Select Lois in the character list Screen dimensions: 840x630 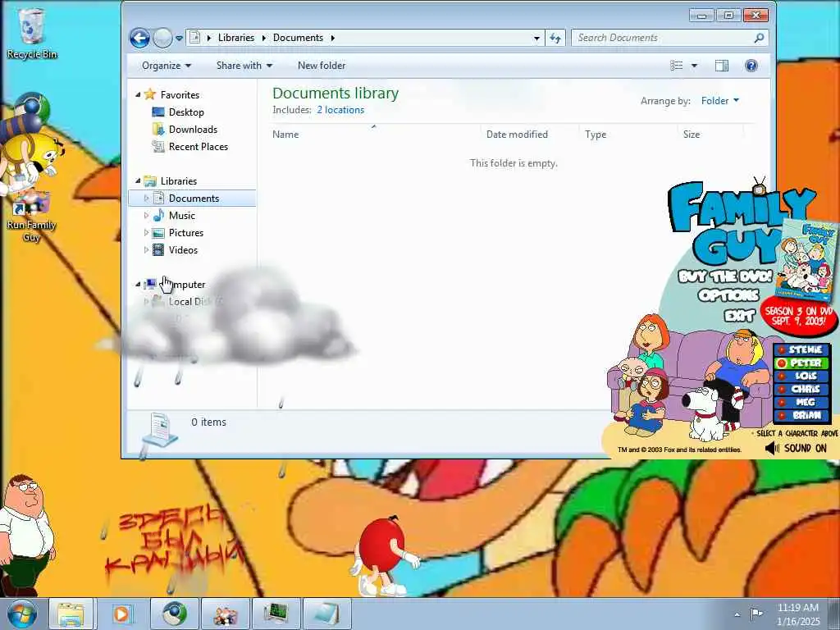point(802,376)
